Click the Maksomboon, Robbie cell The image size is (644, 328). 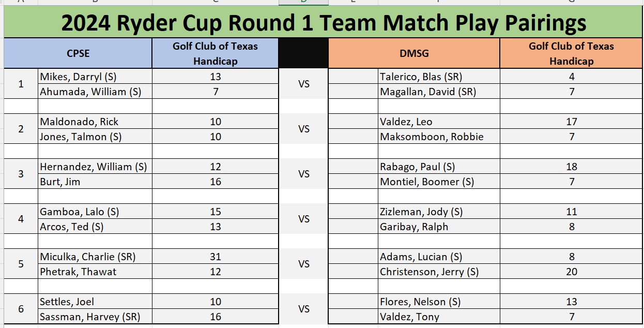[439, 137]
